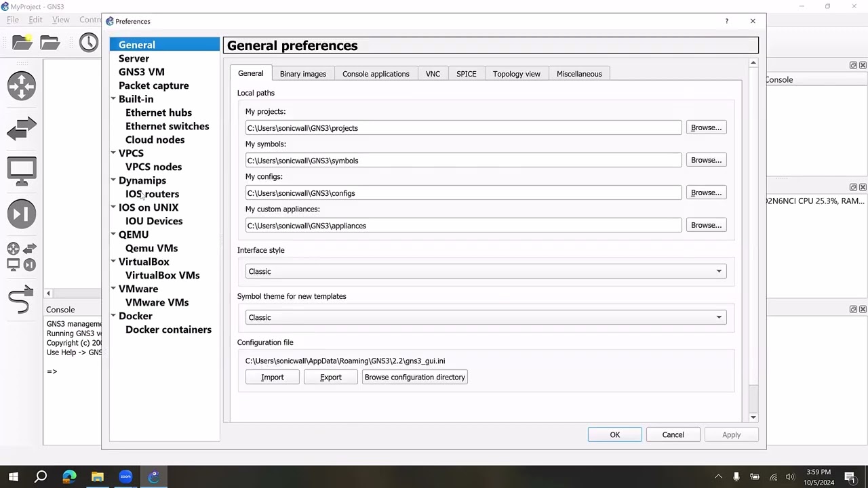
Task: Open the Miscellaneous tab
Action: [579, 74]
